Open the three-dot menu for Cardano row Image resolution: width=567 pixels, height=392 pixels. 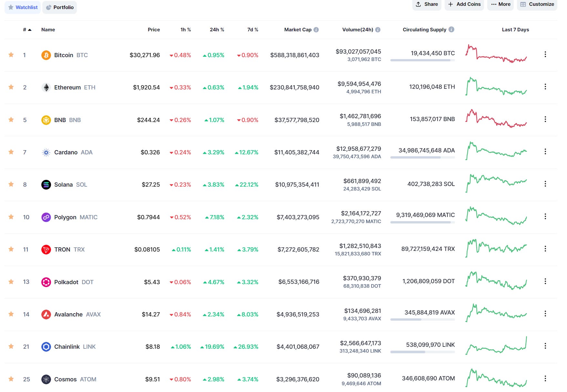click(545, 151)
